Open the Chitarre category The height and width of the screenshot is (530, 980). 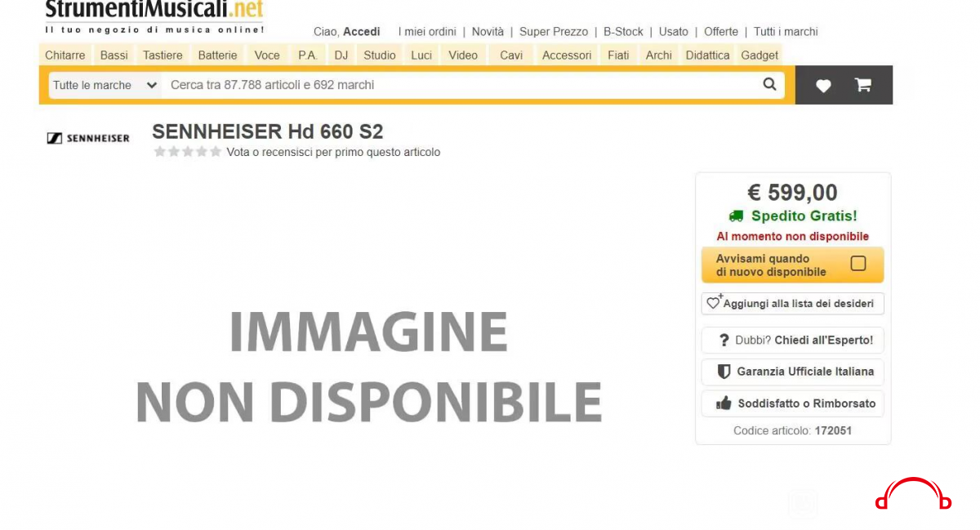(x=65, y=56)
